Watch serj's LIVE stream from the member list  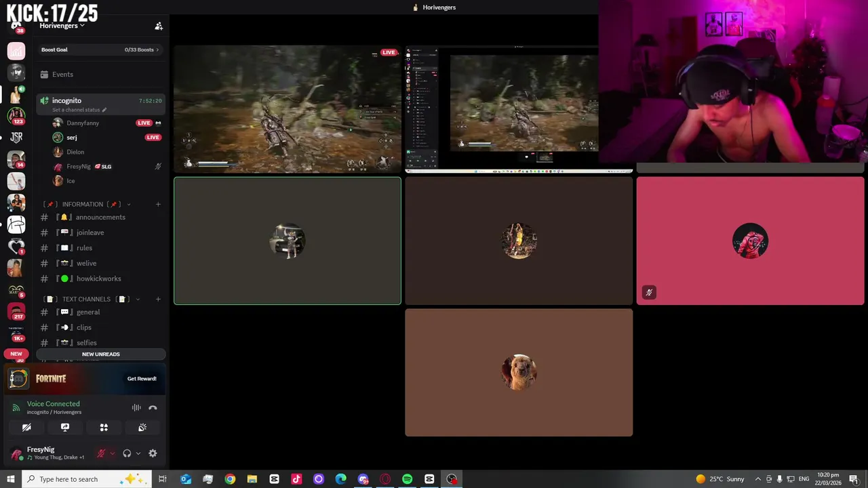click(153, 138)
